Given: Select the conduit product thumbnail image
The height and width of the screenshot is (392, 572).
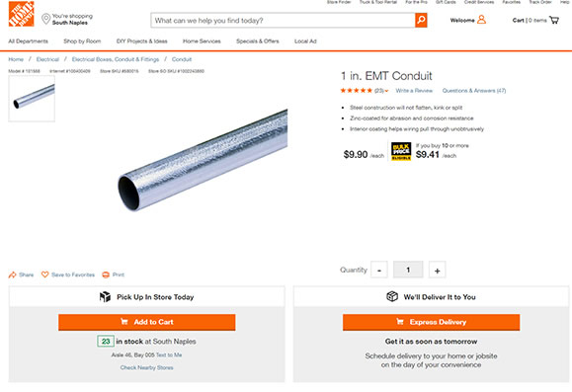Looking at the screenshot, I should [x=32, y=99].
